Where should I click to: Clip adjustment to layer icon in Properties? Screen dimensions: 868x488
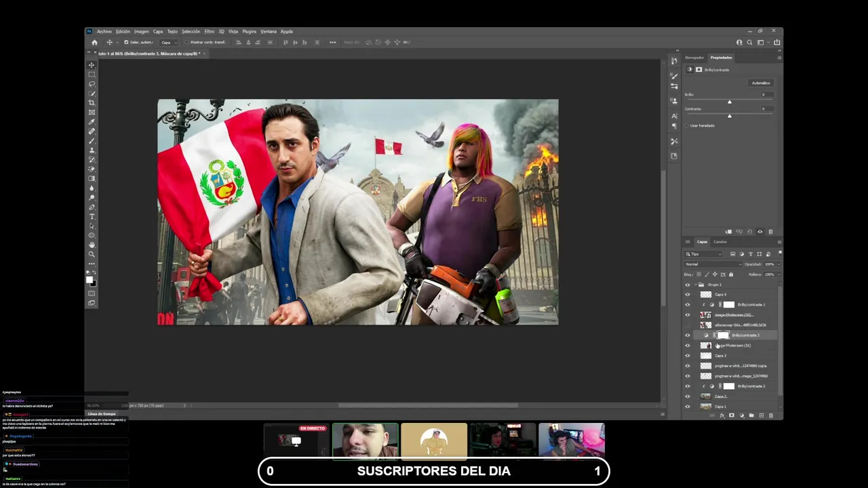729,232
